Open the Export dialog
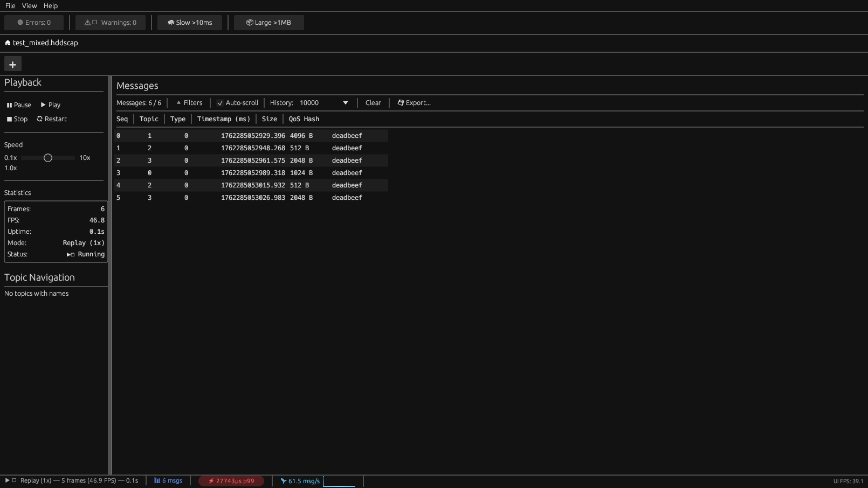 pos(413,102)
